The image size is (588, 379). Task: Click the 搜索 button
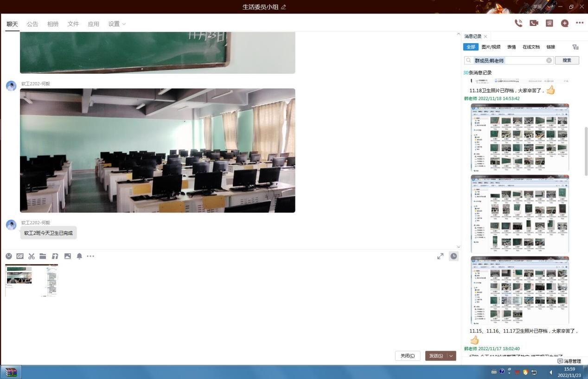[567, 60]
